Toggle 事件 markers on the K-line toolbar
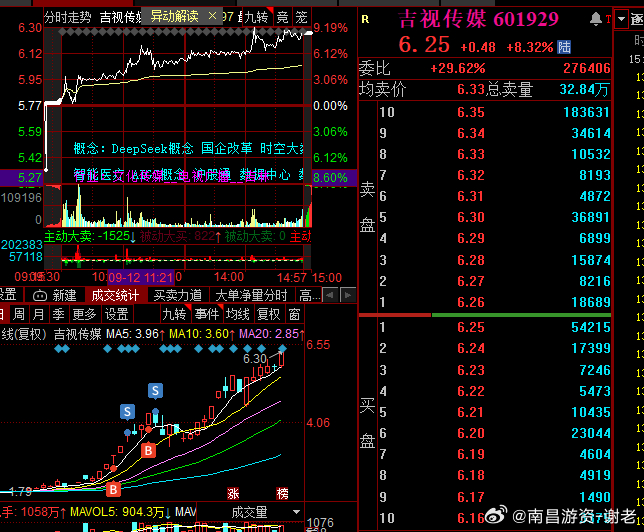The image size is (644, 532). click(x=207, y=314)
